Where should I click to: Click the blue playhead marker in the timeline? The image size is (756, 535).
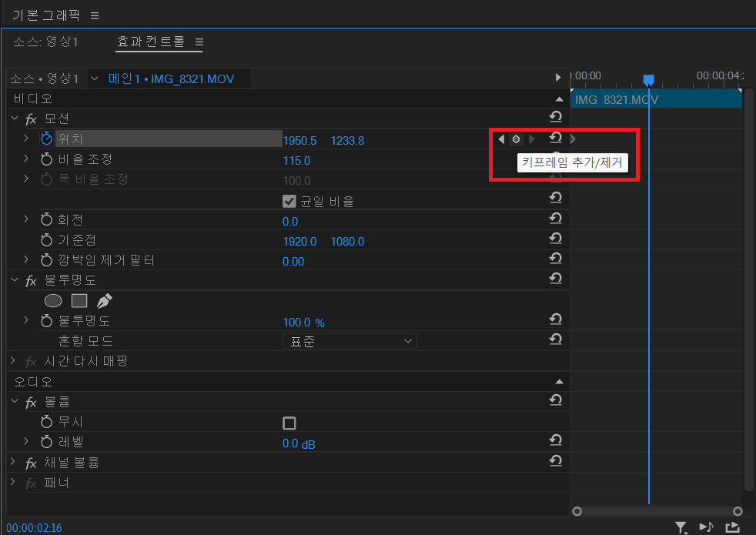click(x=648, y=79)
